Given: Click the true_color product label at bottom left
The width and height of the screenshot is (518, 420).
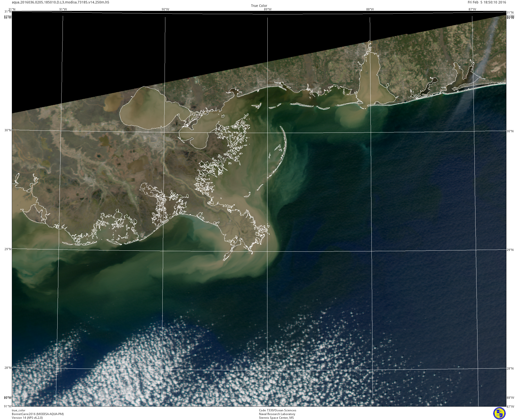Looking at the screenshot, I should point(19,410).
